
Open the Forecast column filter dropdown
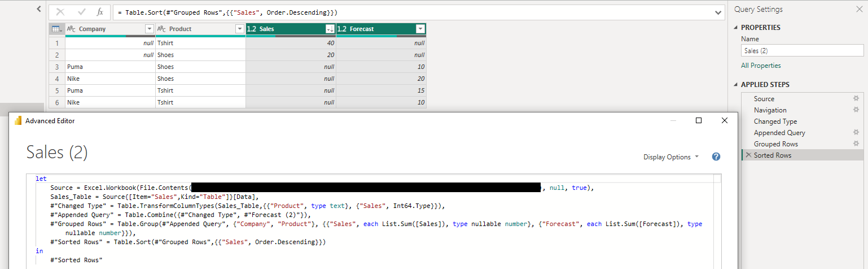point(420,29)
